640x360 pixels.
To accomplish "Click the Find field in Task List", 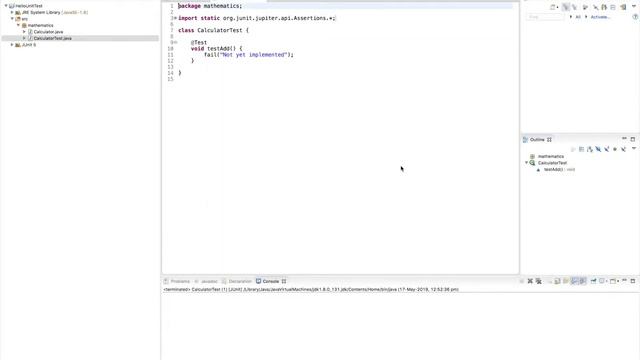I will coord(545,17).
